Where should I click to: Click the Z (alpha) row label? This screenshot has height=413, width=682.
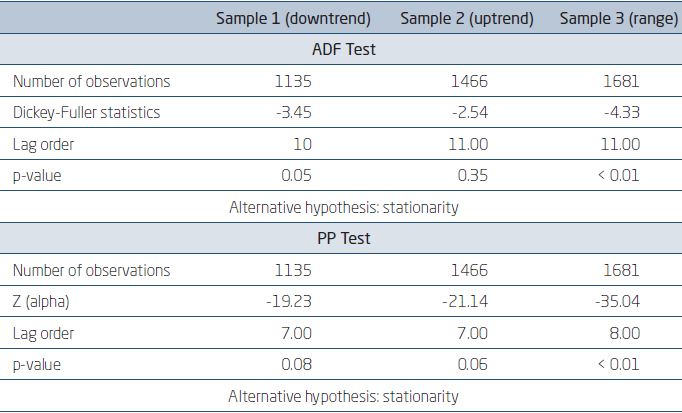pyautogui.click(x=44, y=302)
